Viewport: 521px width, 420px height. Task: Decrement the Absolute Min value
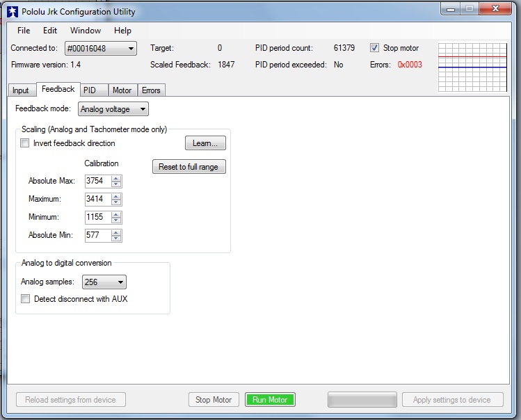pyautogui.click(x=116, y=239)
